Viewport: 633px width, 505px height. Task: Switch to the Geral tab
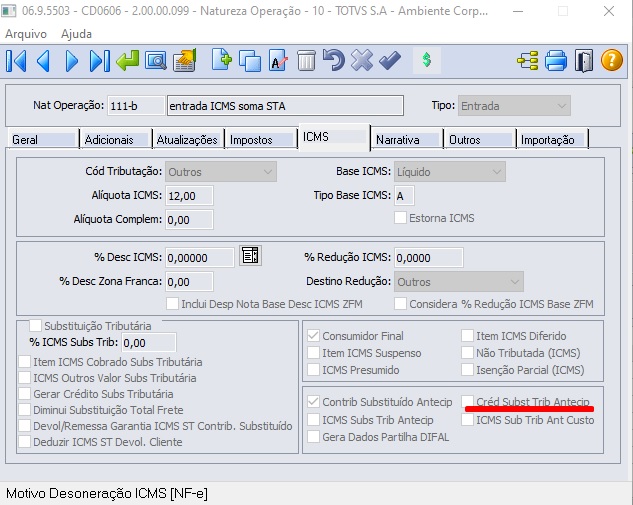(42, 139)
